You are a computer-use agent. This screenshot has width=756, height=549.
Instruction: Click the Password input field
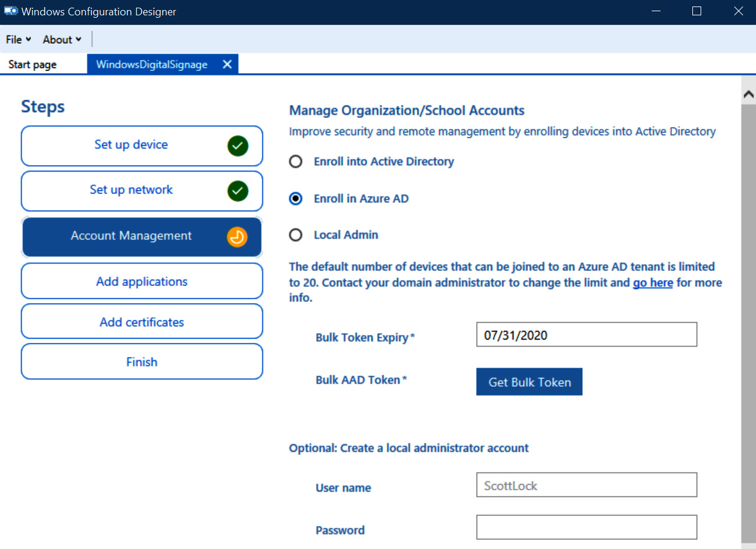click(x=586, y=527)
